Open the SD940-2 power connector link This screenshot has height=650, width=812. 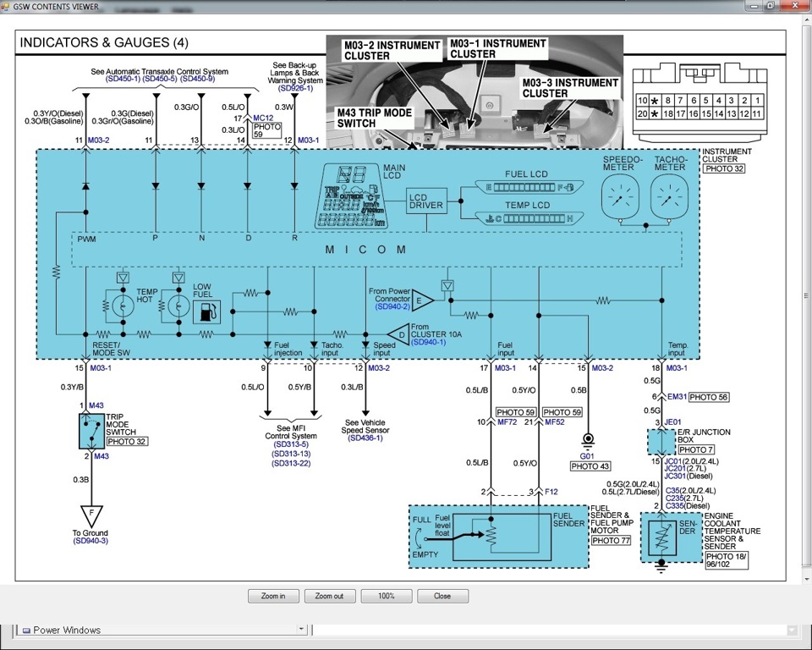[392, 306]
